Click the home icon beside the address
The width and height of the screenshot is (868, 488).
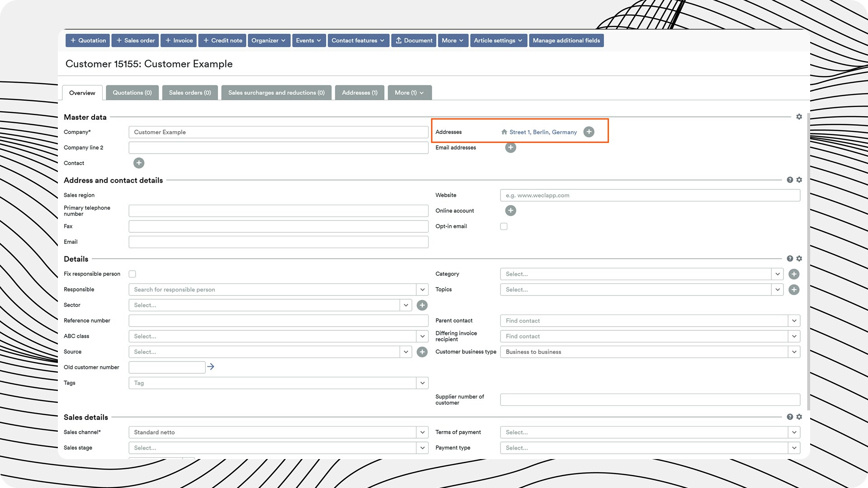coord(504,132)
